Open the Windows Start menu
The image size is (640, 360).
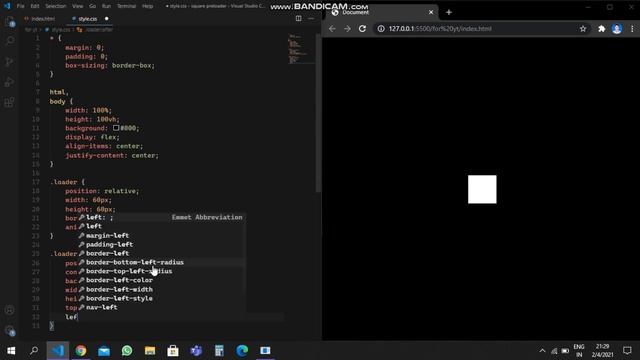[x=11, y=350]
